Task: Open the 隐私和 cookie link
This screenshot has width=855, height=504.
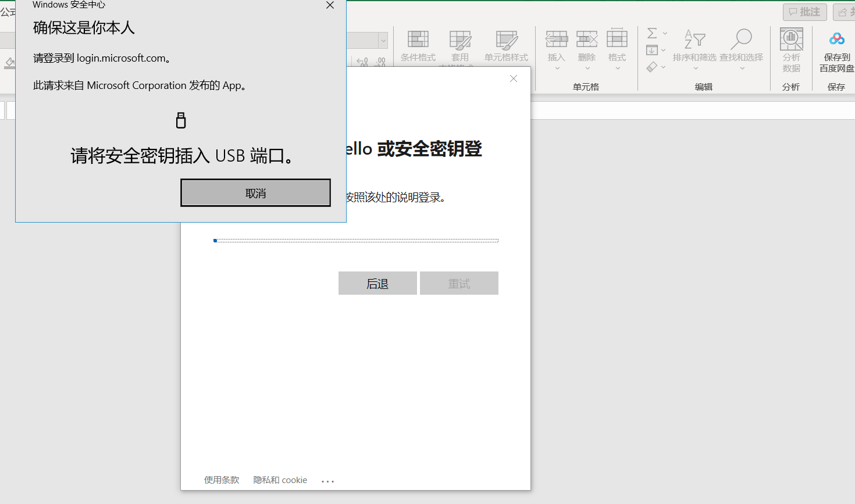Action: pos(280,480)
